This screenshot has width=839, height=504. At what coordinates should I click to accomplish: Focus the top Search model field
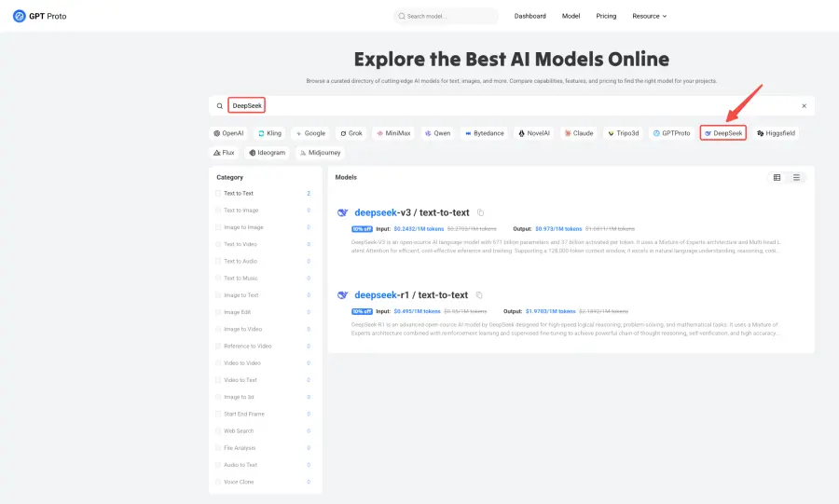coord(446,16)
